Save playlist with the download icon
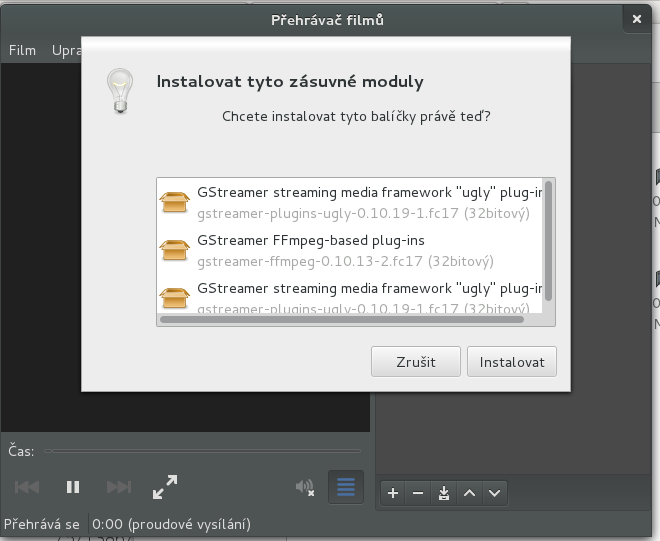The width and height of the screenshot is (660, 541). point(444,493)
